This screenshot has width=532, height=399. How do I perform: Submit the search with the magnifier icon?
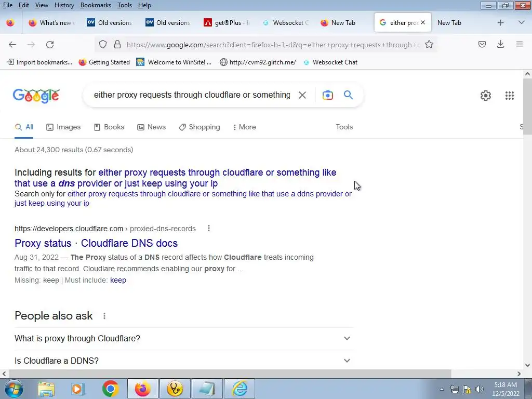point(348,95)
